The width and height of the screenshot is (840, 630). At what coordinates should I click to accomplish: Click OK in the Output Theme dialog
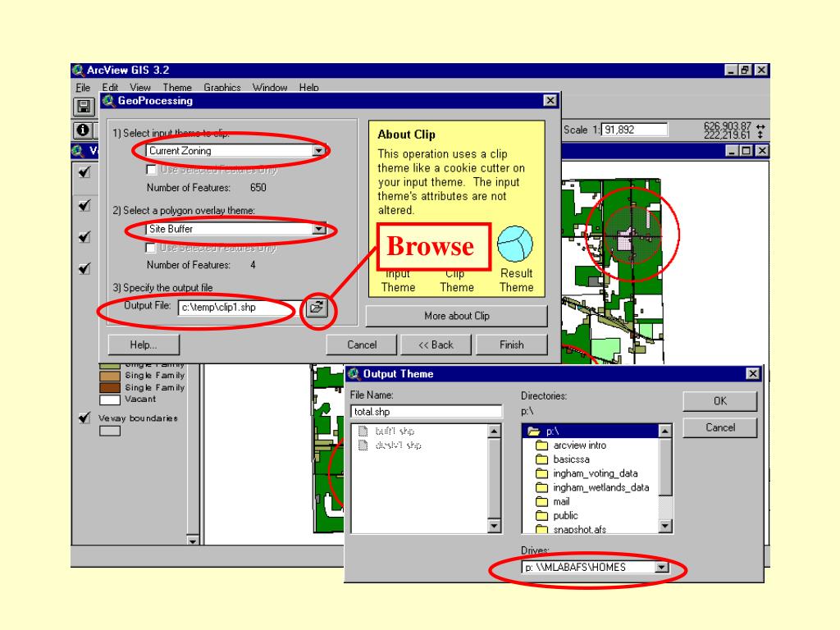(x=720, y=401)
